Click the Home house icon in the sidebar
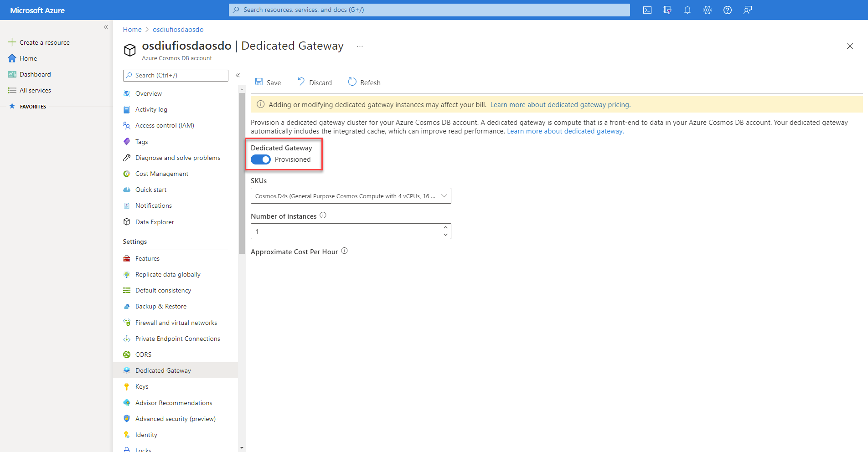868x452 pixels. click(x=12, y=58)
